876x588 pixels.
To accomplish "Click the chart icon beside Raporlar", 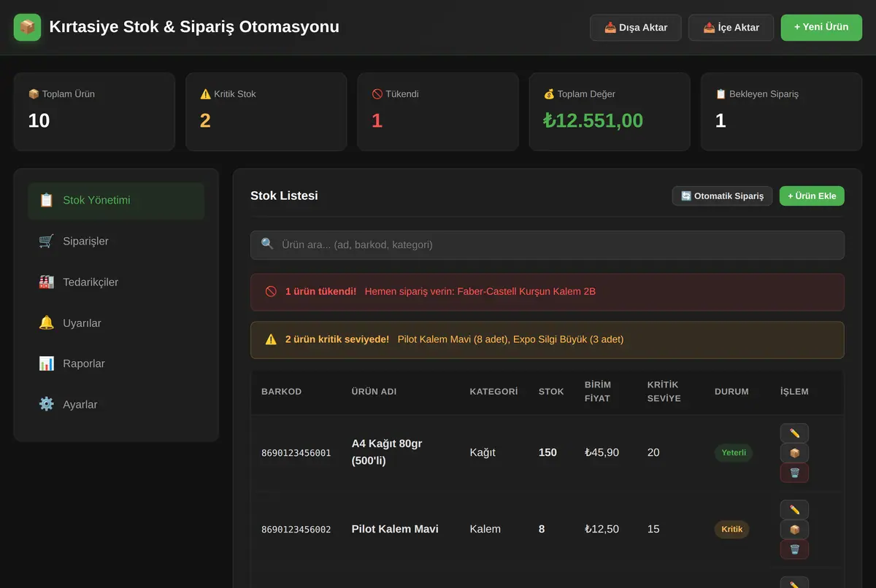I will [x=46, y=363].
